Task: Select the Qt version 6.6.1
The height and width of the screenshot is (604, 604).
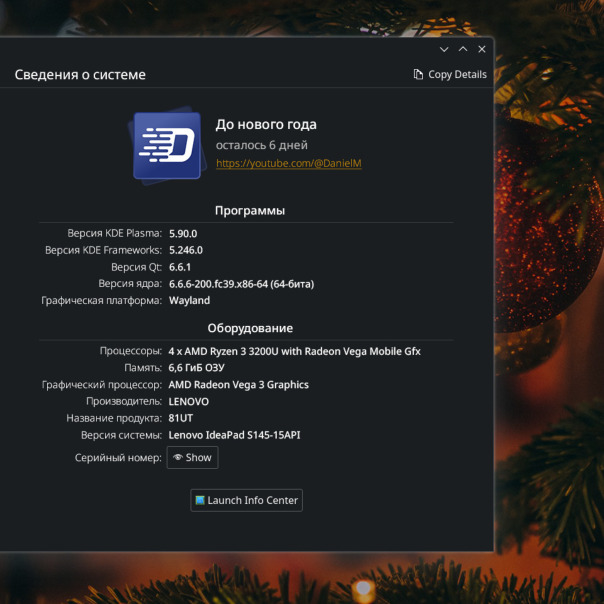Action: [180, 267]
